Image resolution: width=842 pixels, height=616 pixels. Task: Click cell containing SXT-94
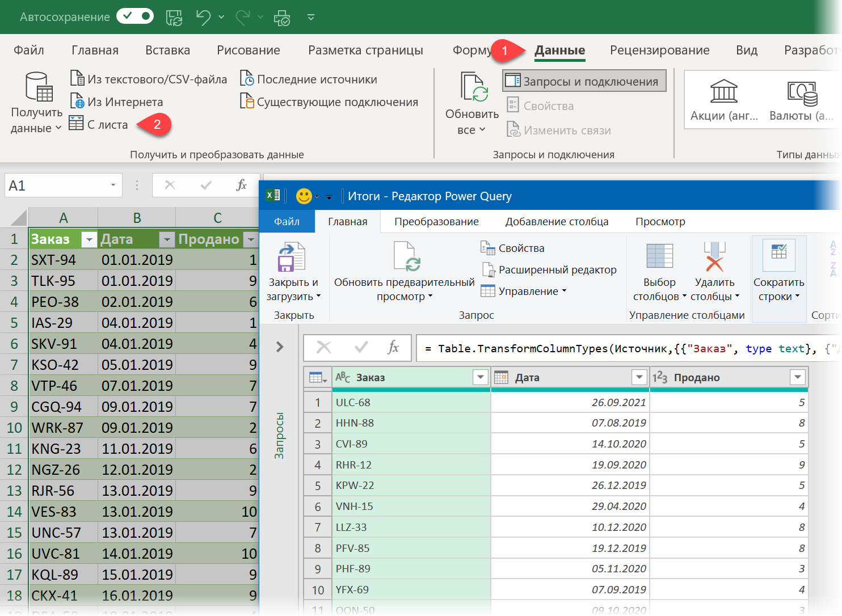pyautogui.click(x=63, y=260)
